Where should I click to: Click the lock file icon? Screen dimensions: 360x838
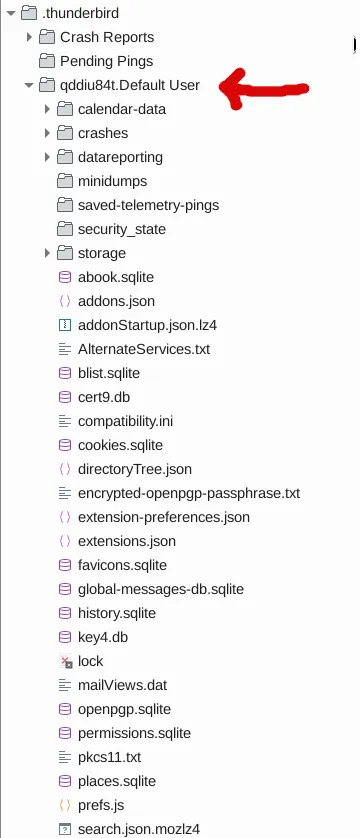point(66,662)
